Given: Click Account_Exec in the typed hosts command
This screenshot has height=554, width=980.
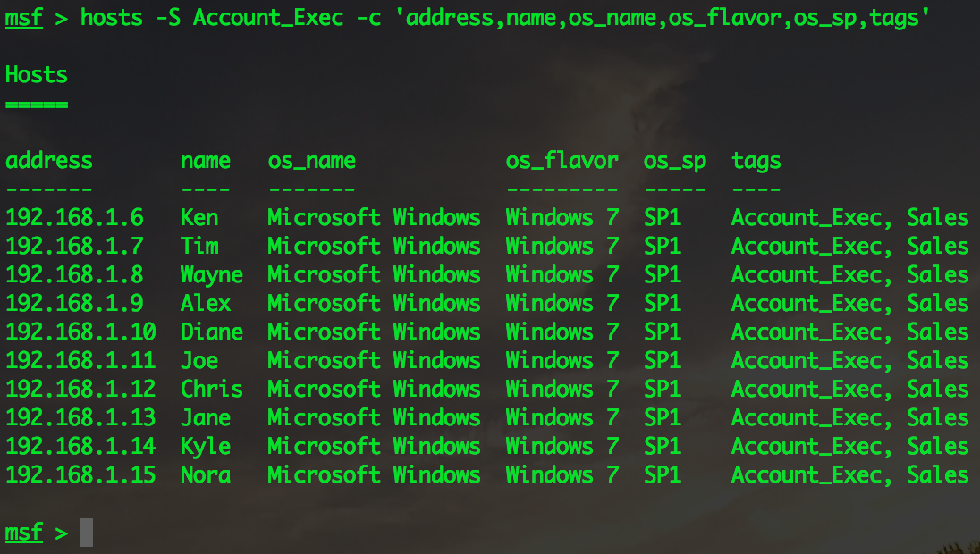Looking at the screenshot, I should 267,18.
